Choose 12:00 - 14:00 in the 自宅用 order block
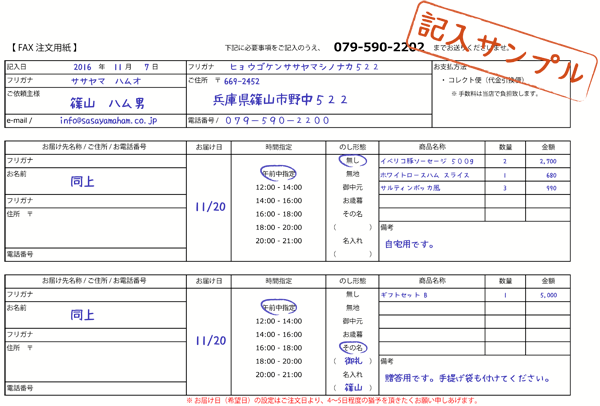The width and height of the screenshot is (600, 406). pyautogui.click(x=279, y=188)
